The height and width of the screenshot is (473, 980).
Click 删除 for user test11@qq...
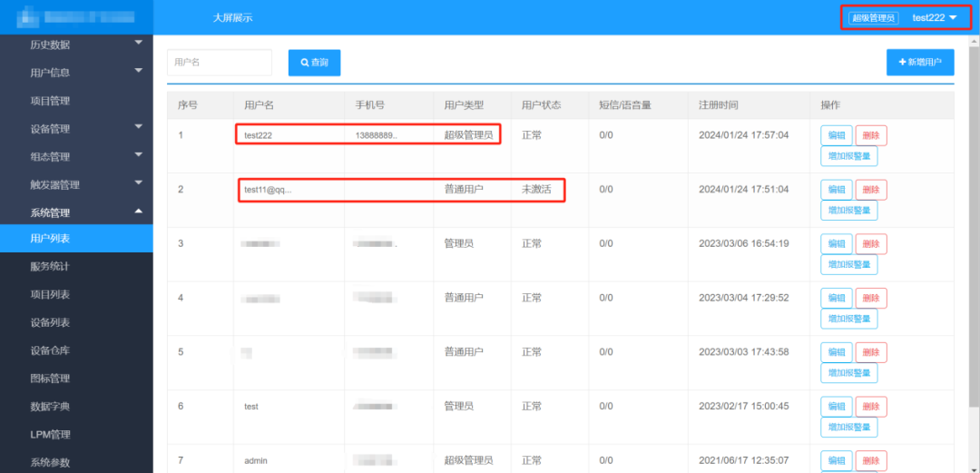[870, 190]
